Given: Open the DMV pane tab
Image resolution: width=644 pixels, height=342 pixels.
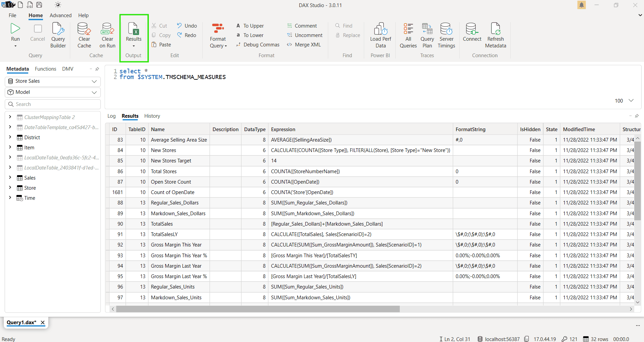Looking at the screenshot, I should click(x=68, y=69).
